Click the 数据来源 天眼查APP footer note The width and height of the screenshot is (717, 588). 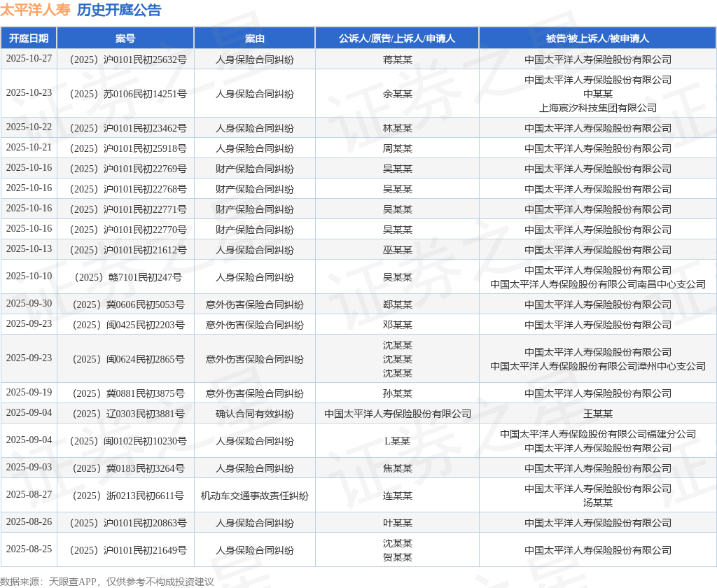[107, 582]
